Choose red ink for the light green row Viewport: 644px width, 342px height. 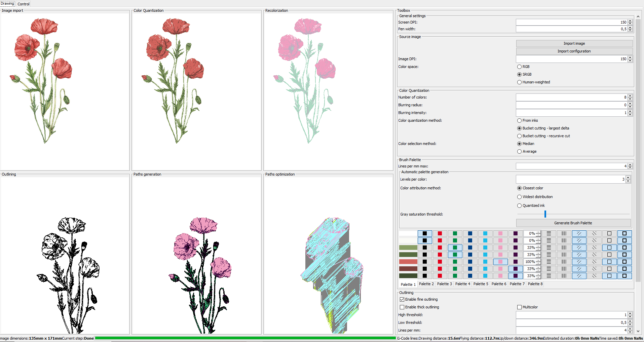[x=440, y=248]
